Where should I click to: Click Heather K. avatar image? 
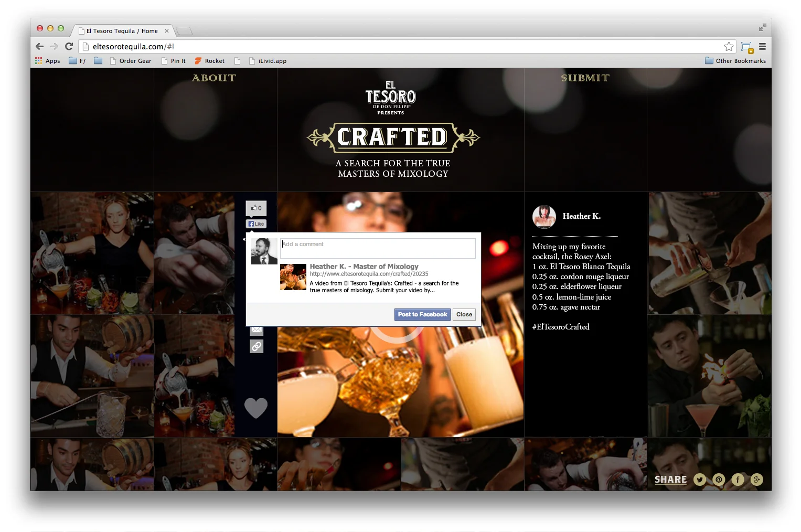click(x=544, y=217)
